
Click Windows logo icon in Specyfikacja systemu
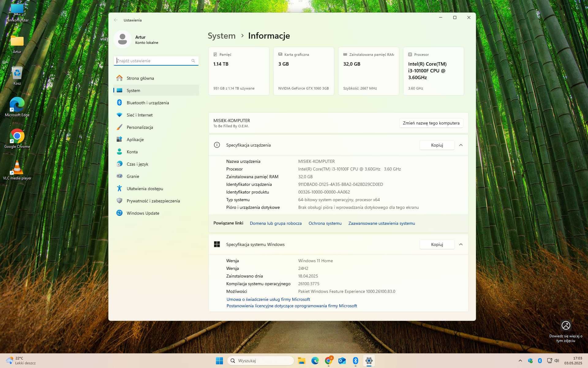click(217, 244)
